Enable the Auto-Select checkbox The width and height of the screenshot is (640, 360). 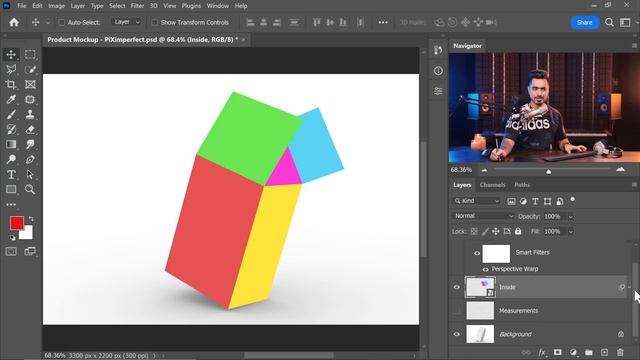[x=62, y=22]
